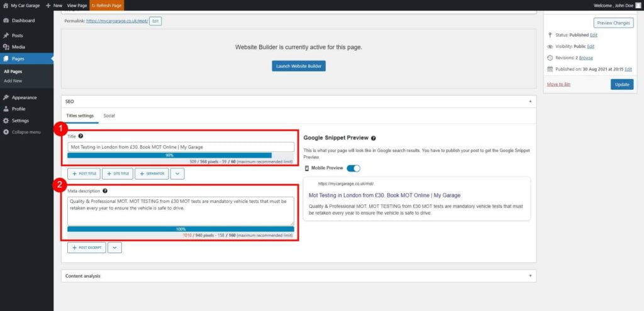Click the Visibility eye icon
644x311 pixels.
(550, 46)
